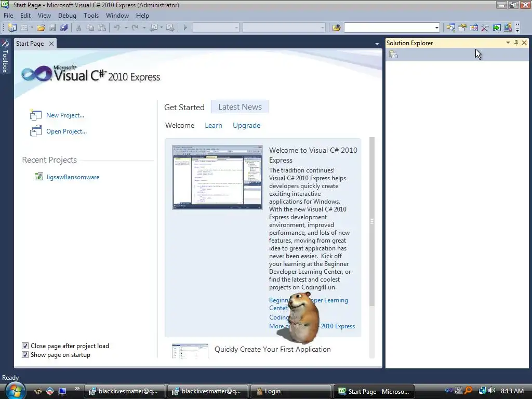
Task: Open the Solution Explorer toolbar icon
Action: [450, 28]
